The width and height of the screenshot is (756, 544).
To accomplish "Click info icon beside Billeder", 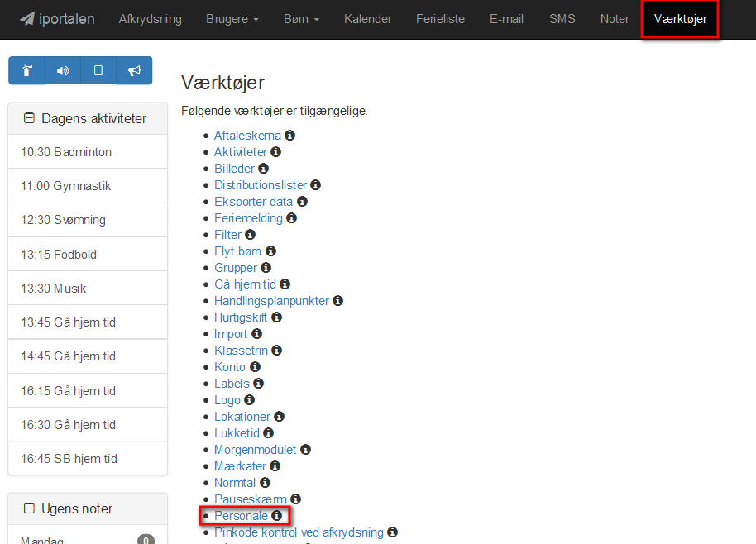I will (263, 168).
